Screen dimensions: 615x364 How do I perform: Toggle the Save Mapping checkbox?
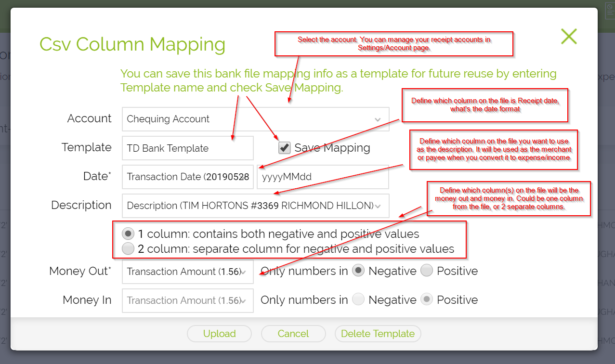pos(285,148)
